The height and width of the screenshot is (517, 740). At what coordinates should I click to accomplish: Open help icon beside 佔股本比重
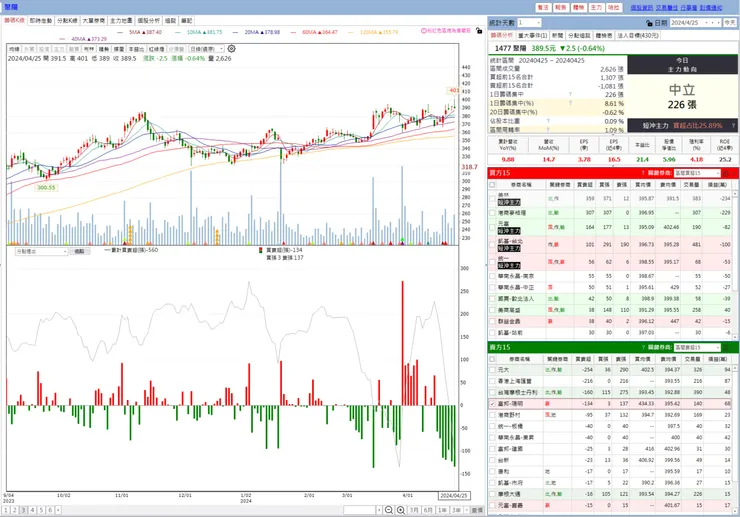(548, 121)
